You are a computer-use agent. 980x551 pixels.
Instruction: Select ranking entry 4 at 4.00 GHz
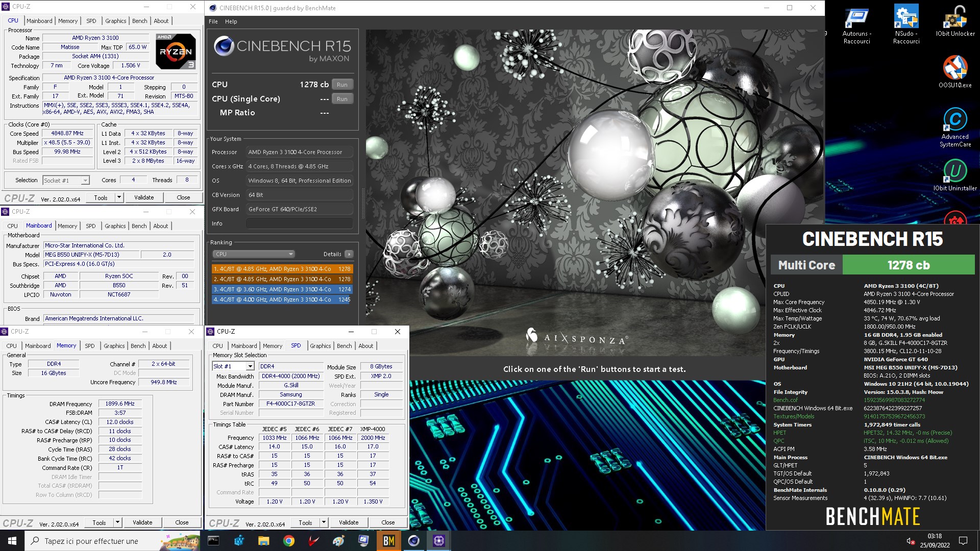coord(282,299)
